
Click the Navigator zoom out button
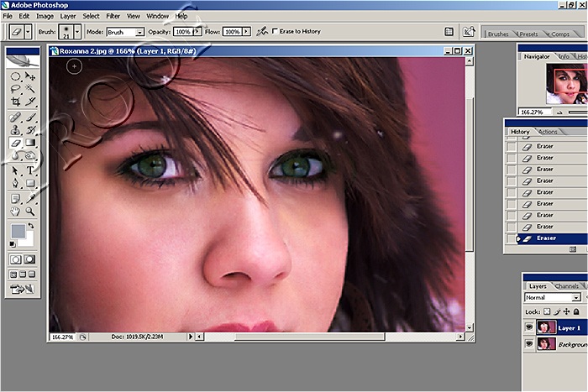pos(559,112)
